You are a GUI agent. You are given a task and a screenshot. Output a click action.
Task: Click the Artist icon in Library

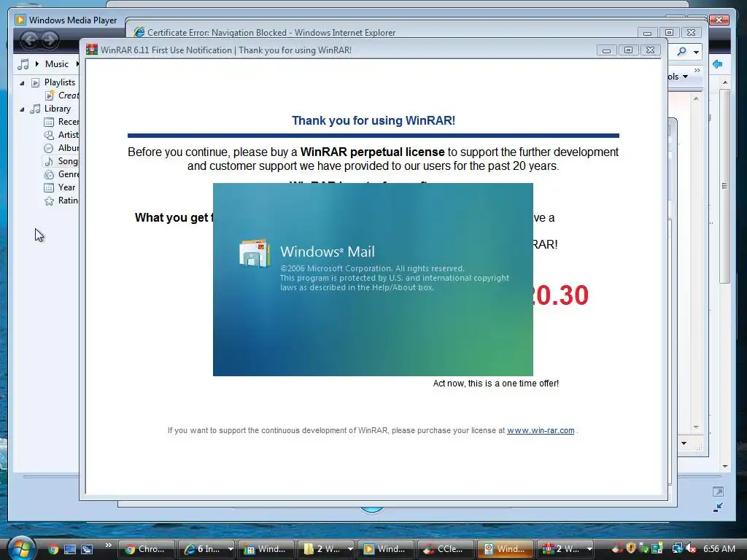(x=49, y=135)
